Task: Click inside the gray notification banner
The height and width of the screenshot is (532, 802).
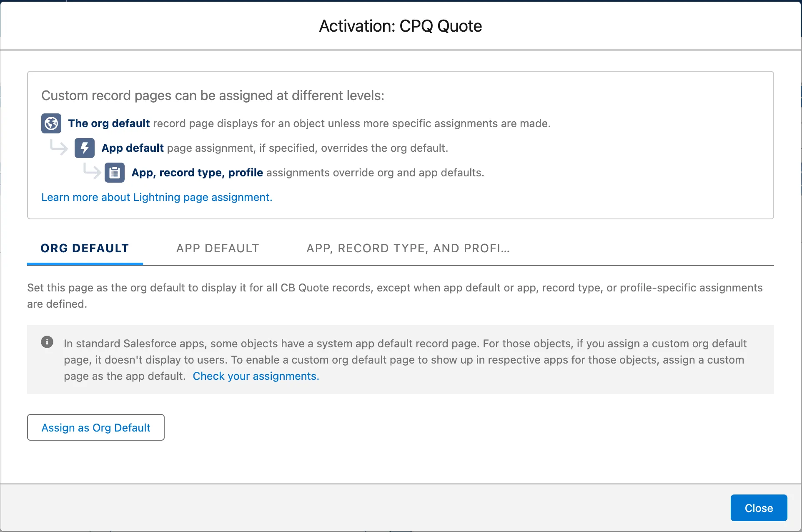Action: click(400, 359)
